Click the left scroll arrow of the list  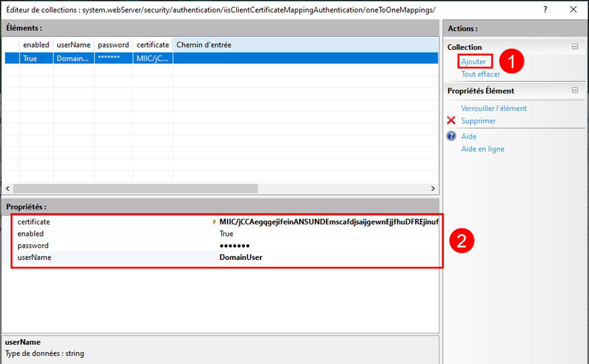pos(7,188)
